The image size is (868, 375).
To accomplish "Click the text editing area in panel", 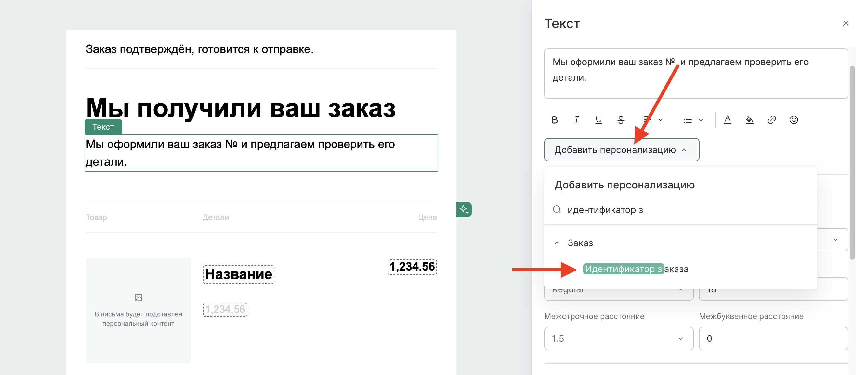I will point(696,74).
